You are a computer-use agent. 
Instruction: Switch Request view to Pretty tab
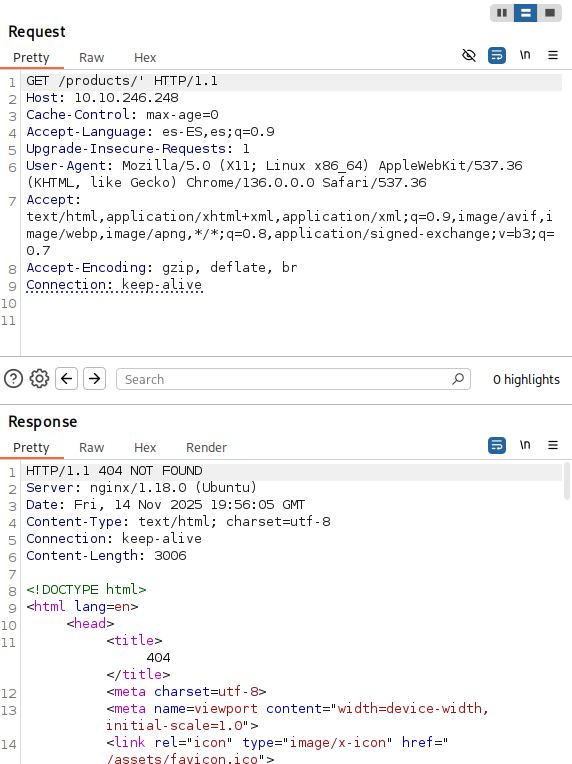click(x=31, y=57)
